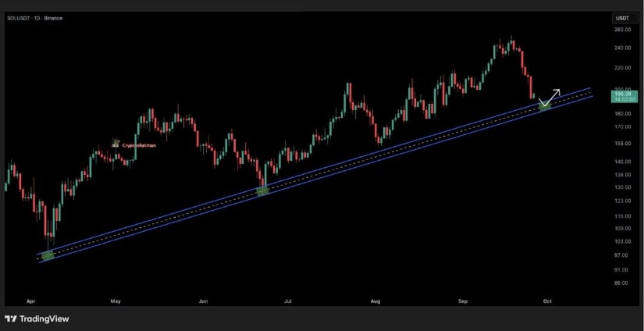Click the Jul label on time axis

(x=288, y=301)
